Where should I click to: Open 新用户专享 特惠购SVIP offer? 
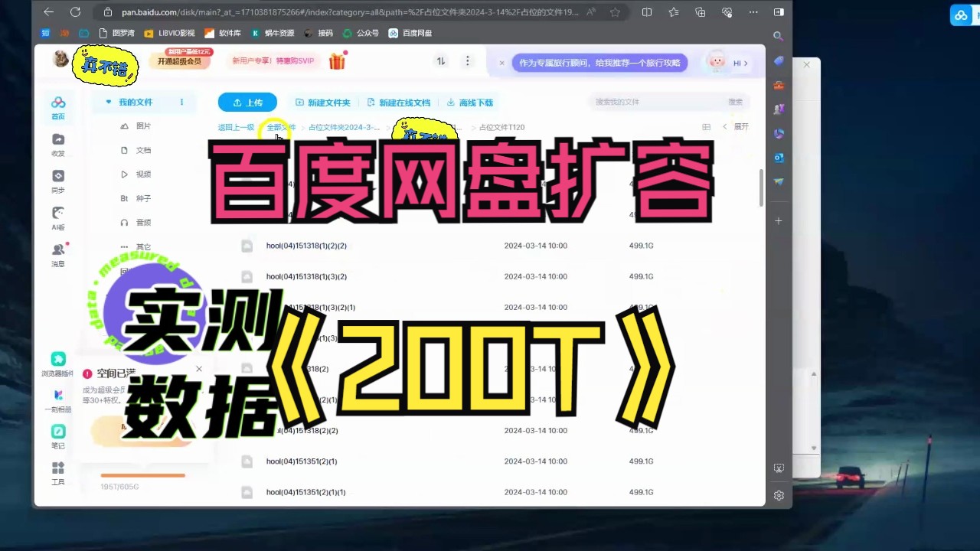click(273, 61)
